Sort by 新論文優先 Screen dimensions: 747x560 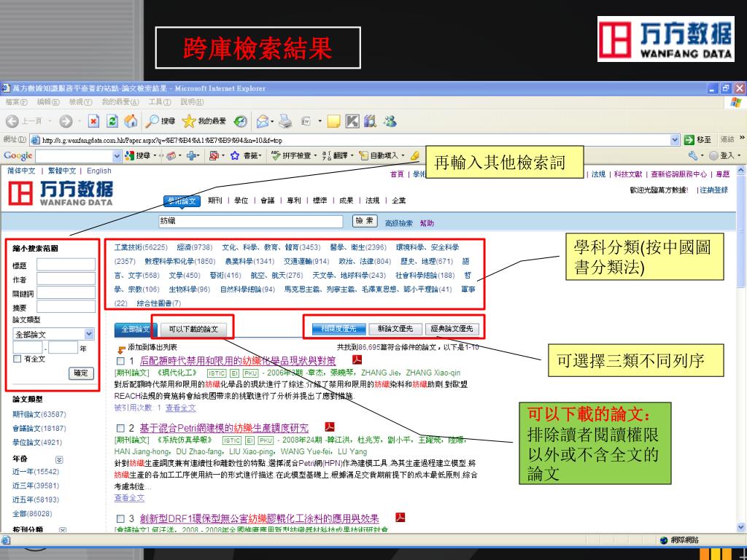pos(395,329)
